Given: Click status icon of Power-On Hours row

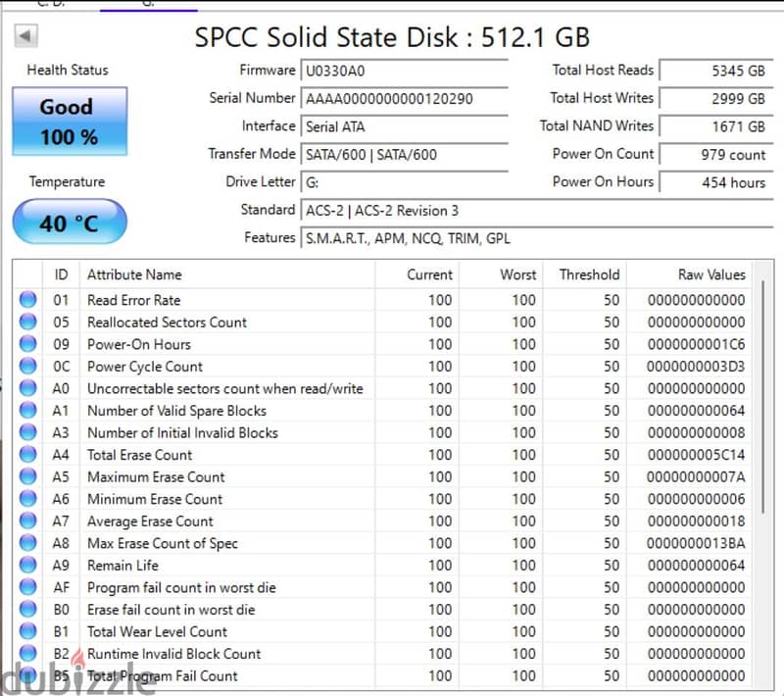Looking at the screenshot, I should (x=28, y=343).
